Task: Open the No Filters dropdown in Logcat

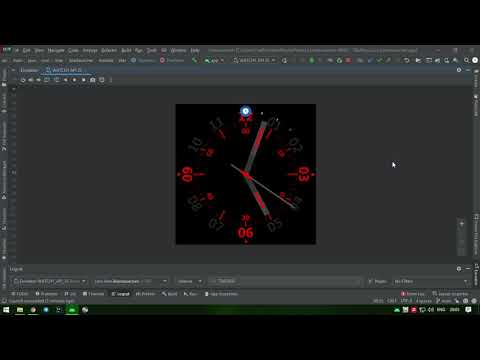Action: (431, 281)
